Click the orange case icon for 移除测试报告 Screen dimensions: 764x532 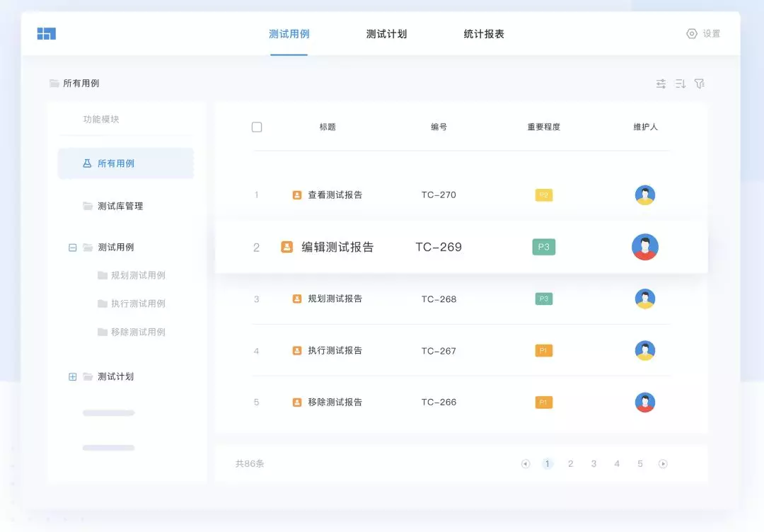[296, 402]
